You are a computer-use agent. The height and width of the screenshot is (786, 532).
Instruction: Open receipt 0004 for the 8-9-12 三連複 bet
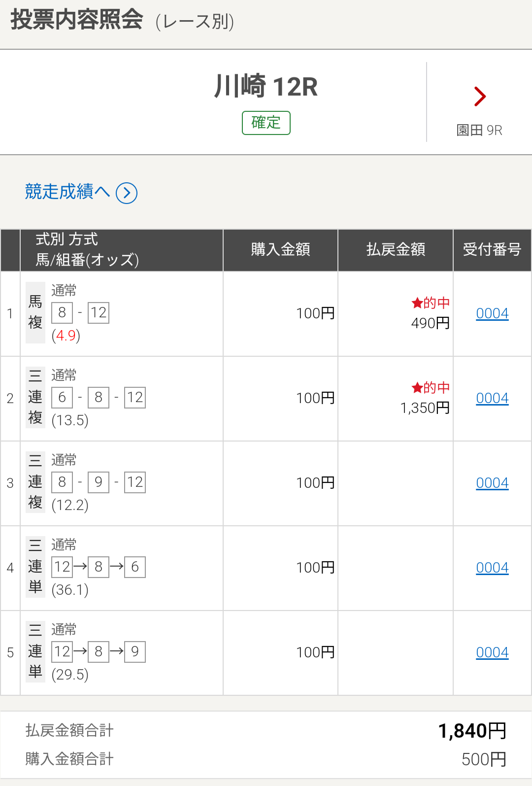(492, 483)
